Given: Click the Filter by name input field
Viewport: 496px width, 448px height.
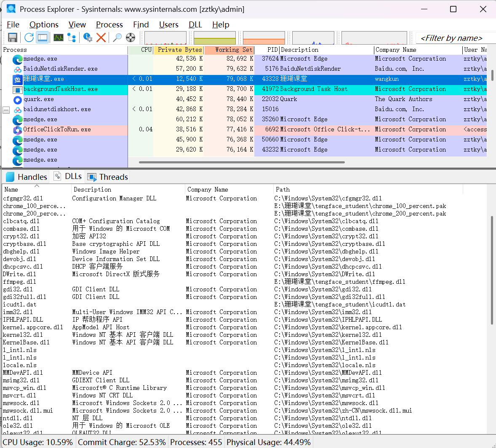Looking at the screenshot, I should pos(456,38).
